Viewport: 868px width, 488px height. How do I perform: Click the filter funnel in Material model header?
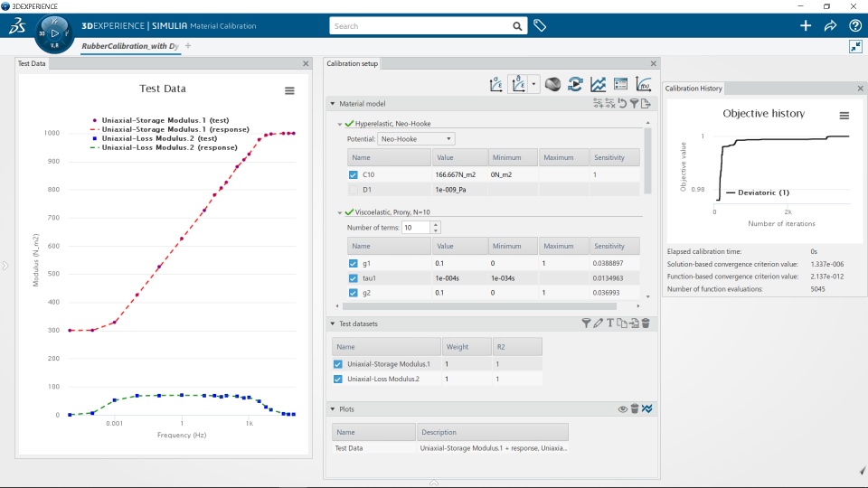pyautogui.click(x=635, y=103)
